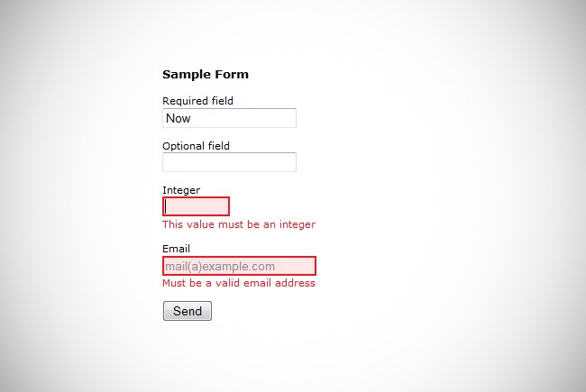Click the word "Optional" in the label

[x=184, y=146]
